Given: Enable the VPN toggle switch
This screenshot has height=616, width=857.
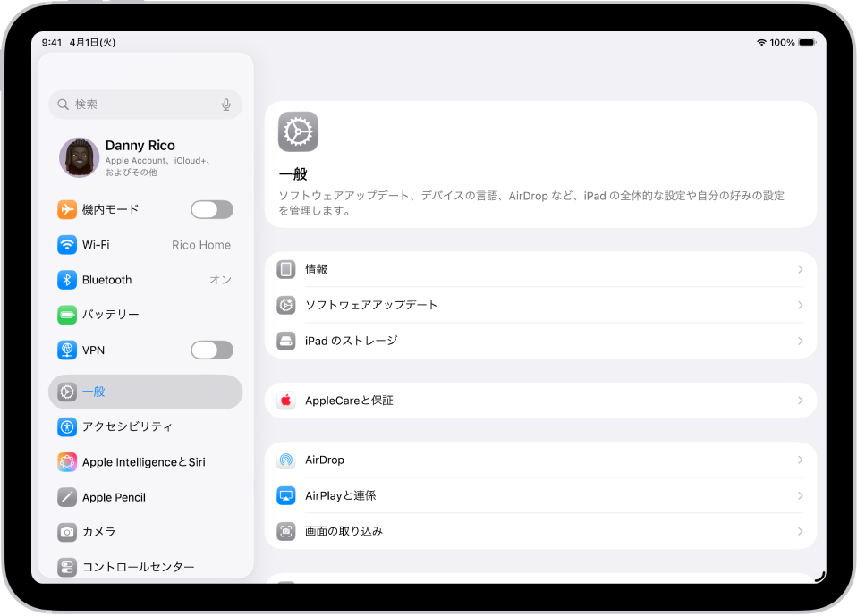Looking at the screenshot, I should click(211, 350).
